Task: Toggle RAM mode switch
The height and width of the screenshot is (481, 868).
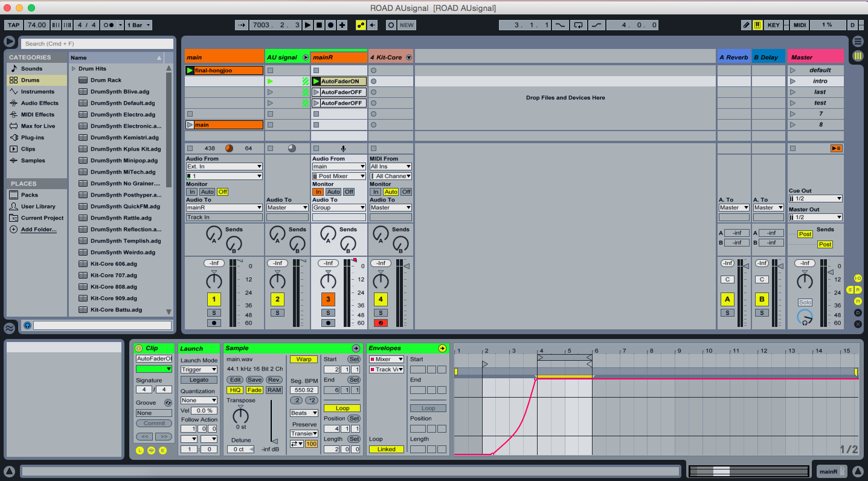Action: point(274,390)
